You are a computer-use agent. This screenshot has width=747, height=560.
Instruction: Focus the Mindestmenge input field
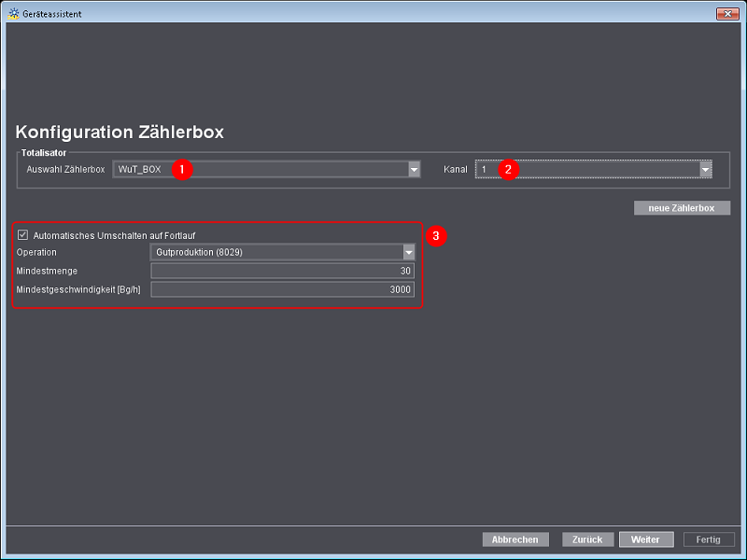point(282,271)
